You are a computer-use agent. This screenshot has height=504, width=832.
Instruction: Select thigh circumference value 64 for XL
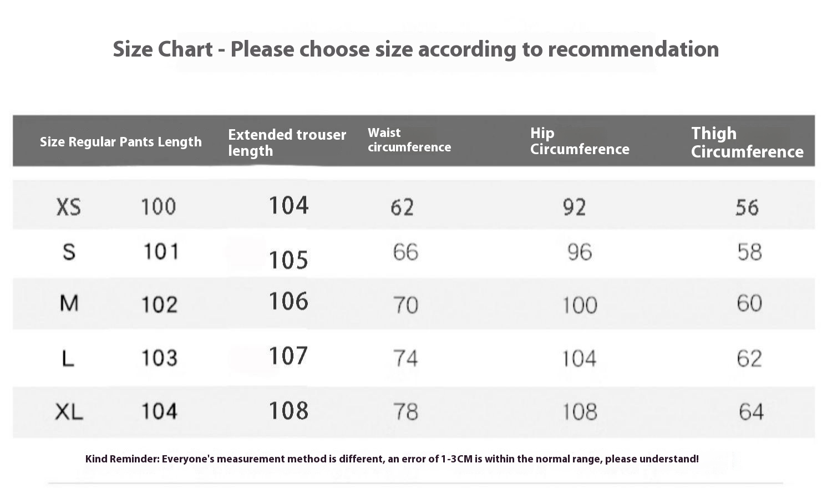point(751,412)
